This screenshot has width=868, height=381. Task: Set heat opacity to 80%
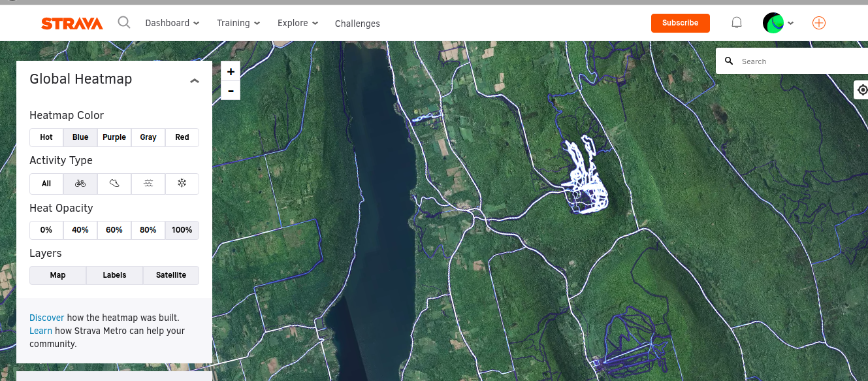point(148,230)
